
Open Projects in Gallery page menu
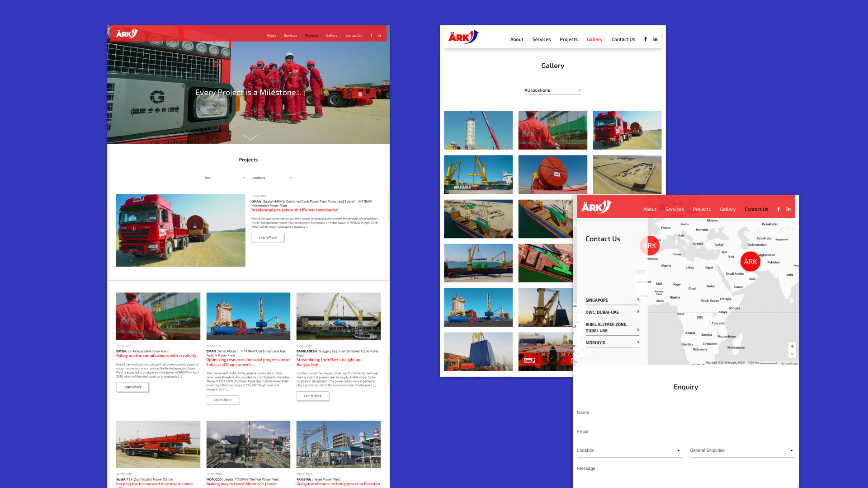pos(568,39)
